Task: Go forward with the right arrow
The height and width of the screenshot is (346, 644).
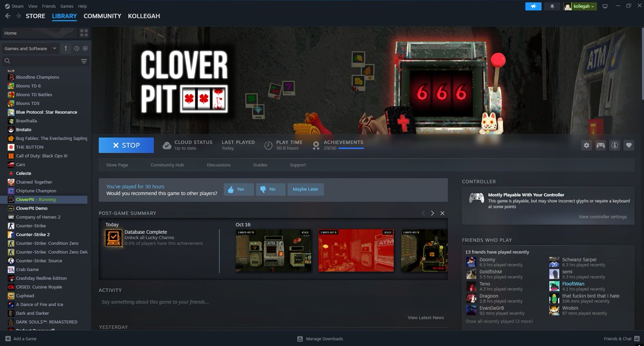Action: pyautogui.click(x=18, y=16)
